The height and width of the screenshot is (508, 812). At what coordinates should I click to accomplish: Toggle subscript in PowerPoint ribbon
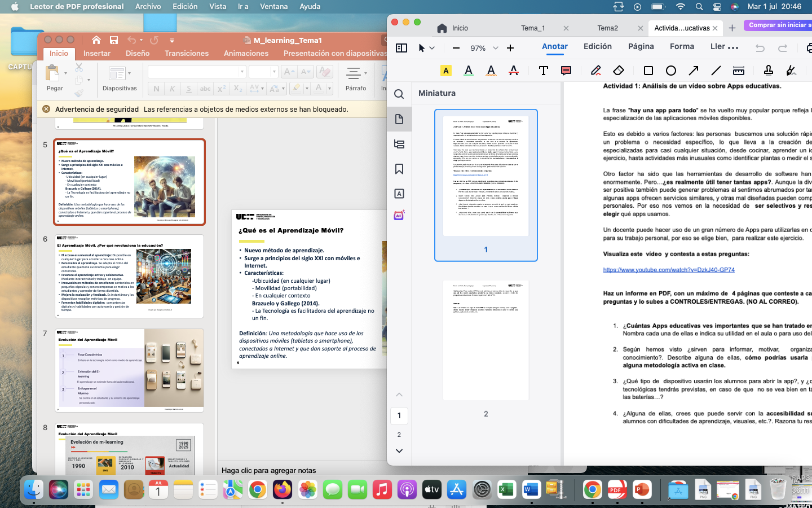[238, 89]
